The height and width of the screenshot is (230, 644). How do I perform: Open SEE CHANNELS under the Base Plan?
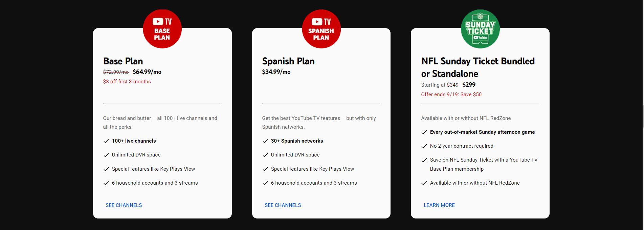[124, 205]
